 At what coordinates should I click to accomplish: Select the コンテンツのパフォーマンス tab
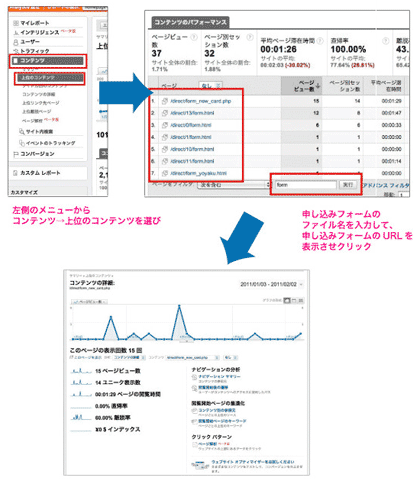point(190,22)
